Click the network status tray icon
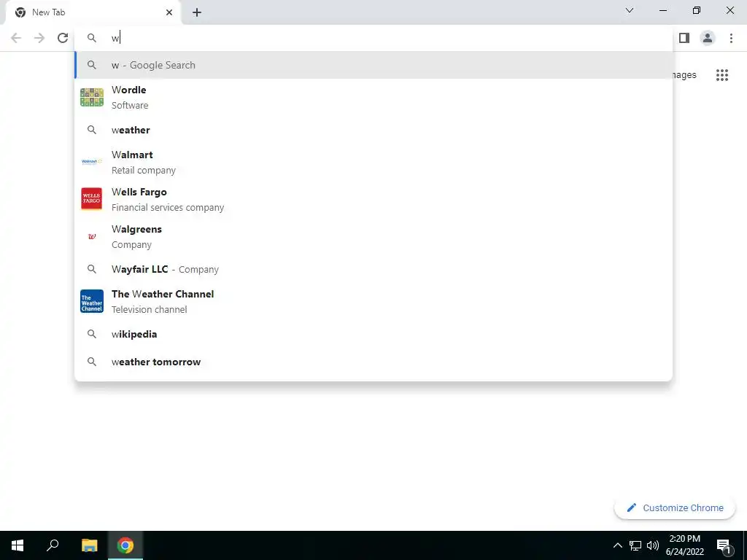 tap(635, 545)
